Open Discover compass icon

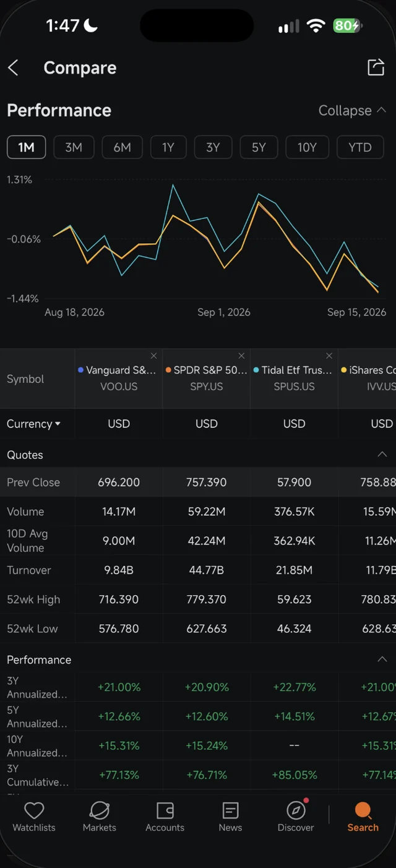(296, 810)
